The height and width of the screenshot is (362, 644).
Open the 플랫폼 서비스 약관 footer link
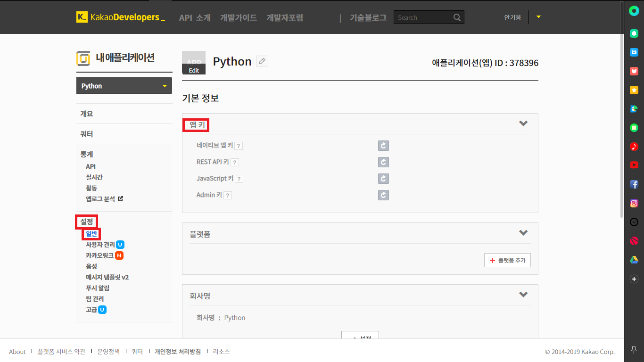click(62, 352)
